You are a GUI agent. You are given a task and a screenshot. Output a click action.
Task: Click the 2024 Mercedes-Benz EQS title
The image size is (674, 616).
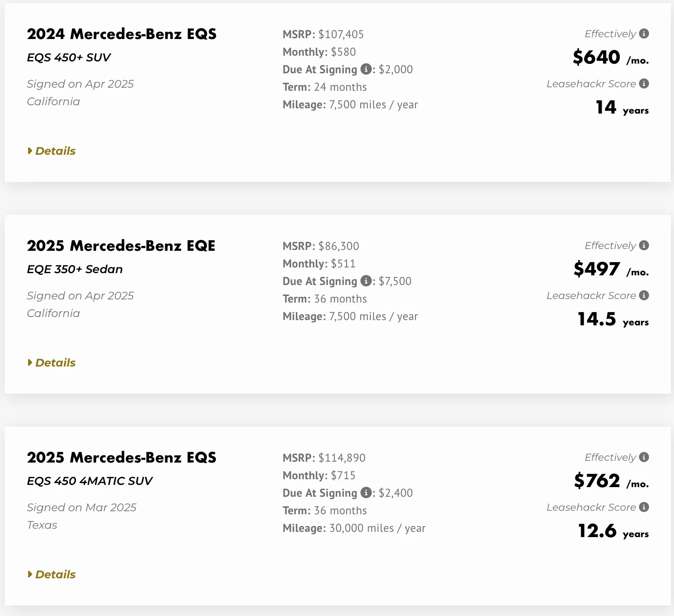pos(122,34)
